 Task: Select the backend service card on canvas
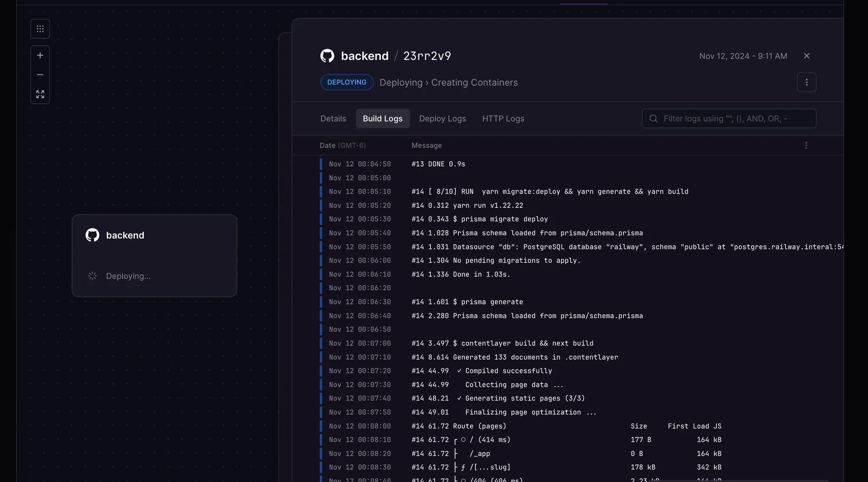point(154,256)
